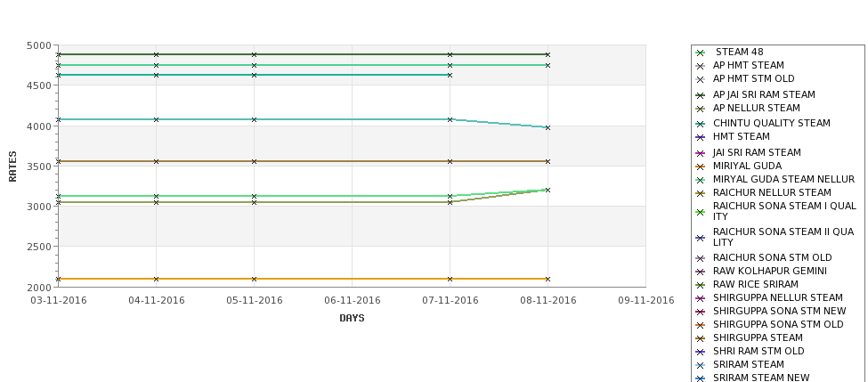The width and height of the screenshot is (868, 382).
Task: Click the 07-11-2016 point on the 4630 line
Action: (x=450, y=76)
